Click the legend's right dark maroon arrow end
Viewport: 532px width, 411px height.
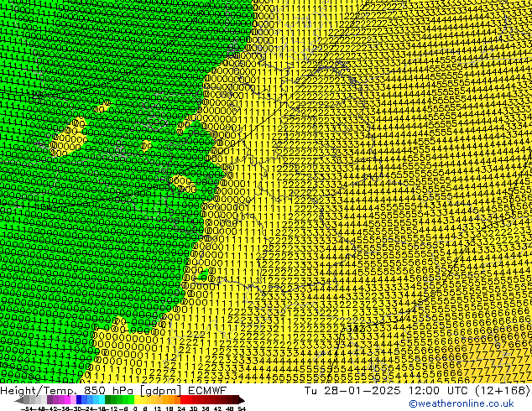(x=242, y=400)
